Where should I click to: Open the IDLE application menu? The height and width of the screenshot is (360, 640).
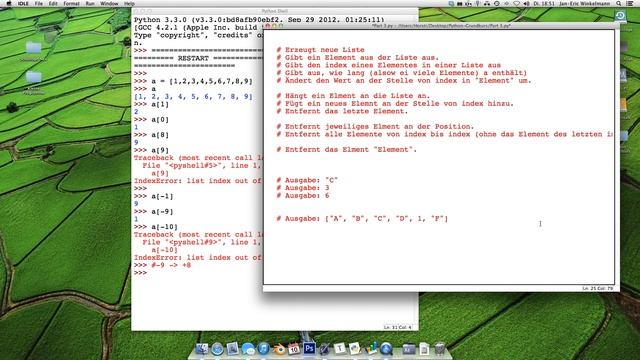click(23, 3)
